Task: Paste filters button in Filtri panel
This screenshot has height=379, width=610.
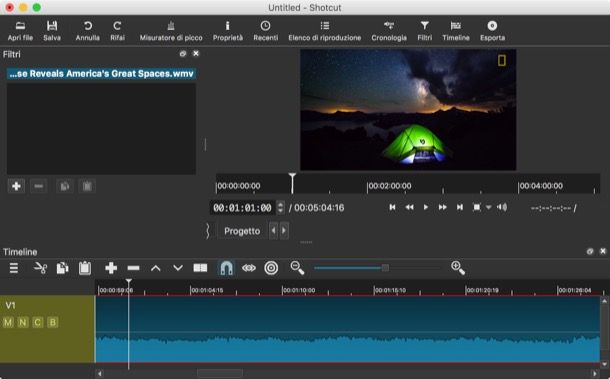Action: [x=87, y=186]
